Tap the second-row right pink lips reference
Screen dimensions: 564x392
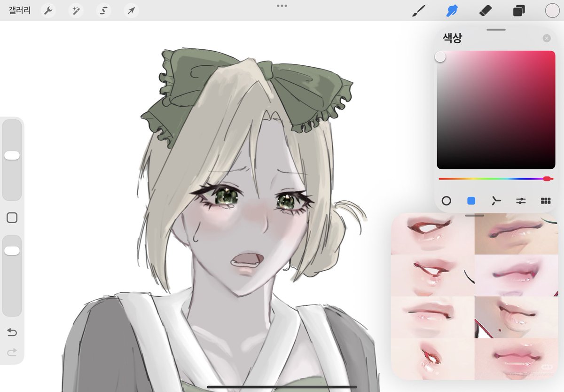pyautogui.click(x=517, y=275)
